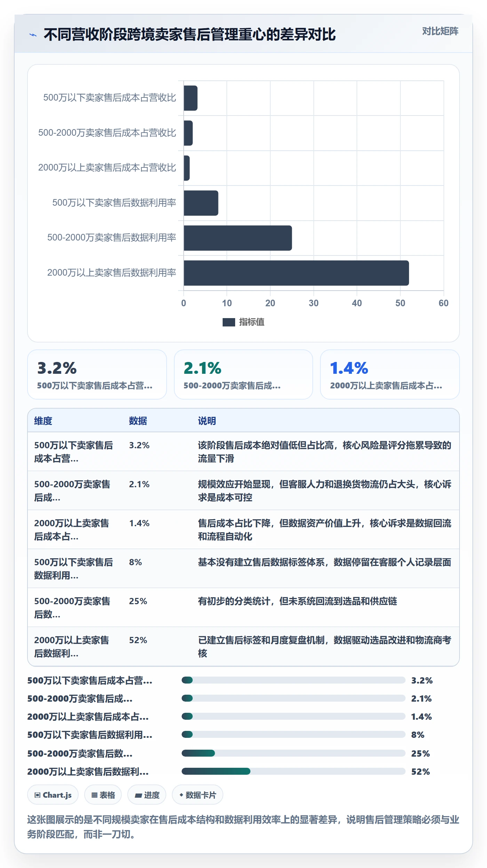The height and width of the screenshot is (868, 487).
Task: Click the chart bar for 2000万以上卖家售后成本占营收比
Action: (x=187, y=168)
